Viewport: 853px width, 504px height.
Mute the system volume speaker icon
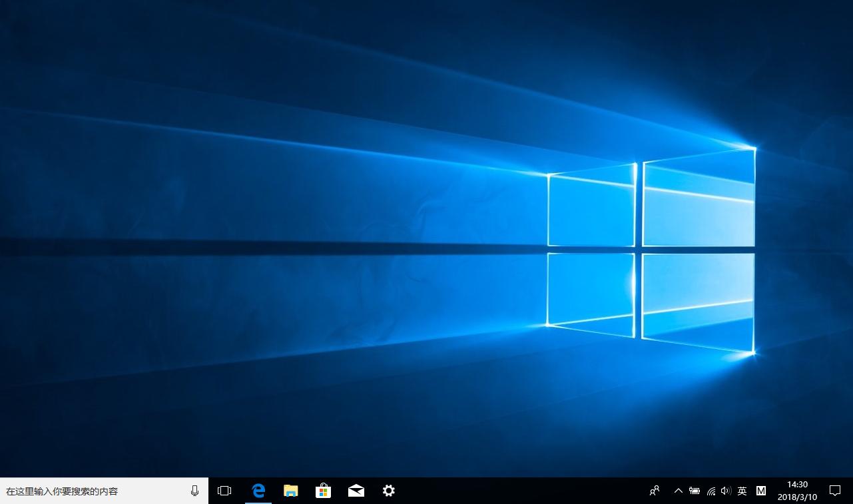725,491
